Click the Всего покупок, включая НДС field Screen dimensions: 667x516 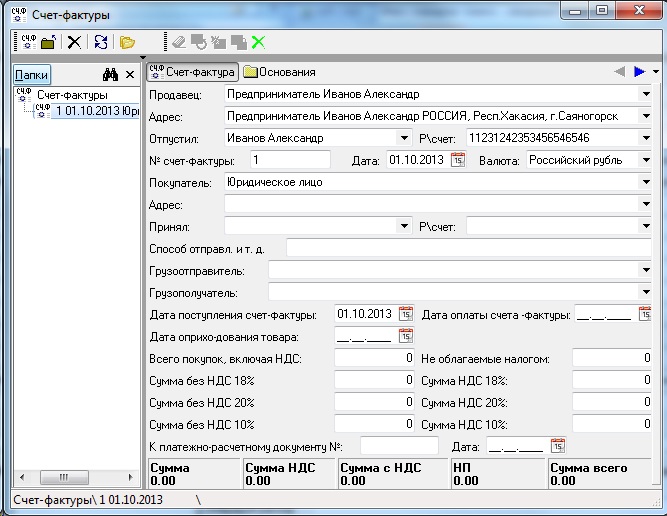[x=374, y=358]
